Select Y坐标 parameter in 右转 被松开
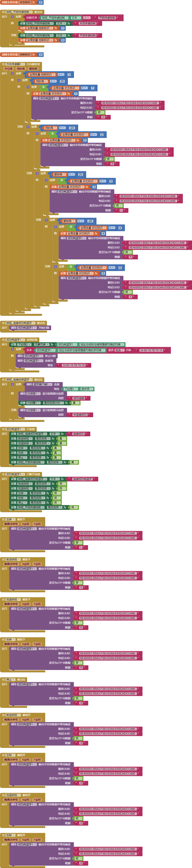The height and width of the screenshot is (868, 192). (x=37, y=840)
